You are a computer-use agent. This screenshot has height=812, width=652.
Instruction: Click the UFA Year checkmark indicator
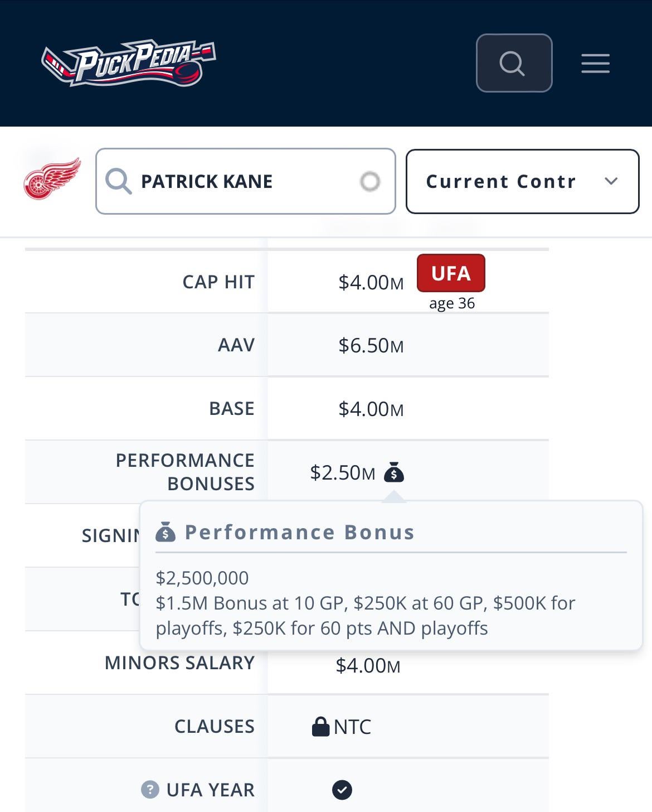point(342,789)
